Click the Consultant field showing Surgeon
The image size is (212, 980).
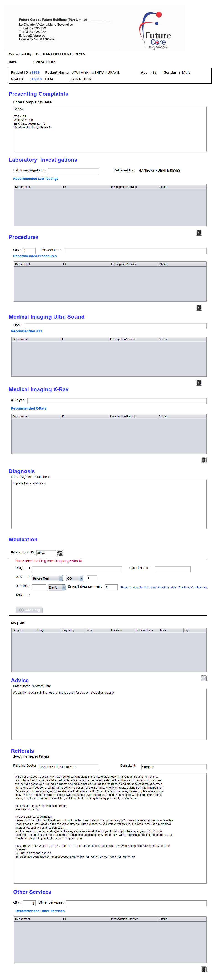click(x=173, y=766)
